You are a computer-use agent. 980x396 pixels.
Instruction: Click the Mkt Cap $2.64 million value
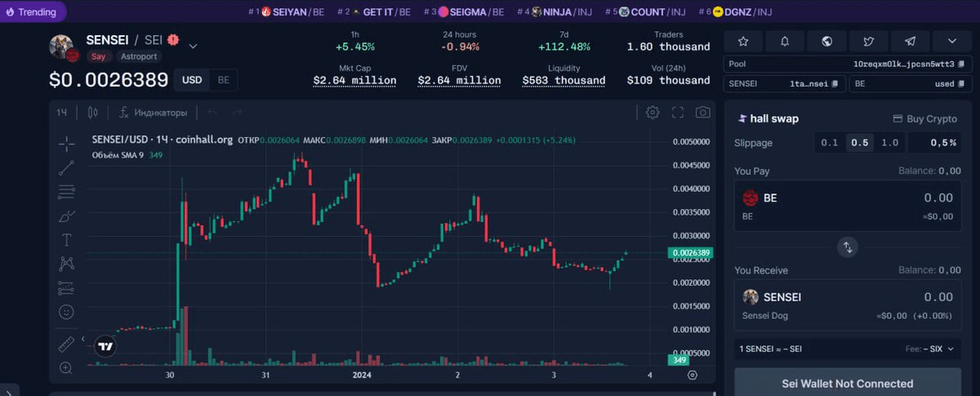tap(355, 81)
